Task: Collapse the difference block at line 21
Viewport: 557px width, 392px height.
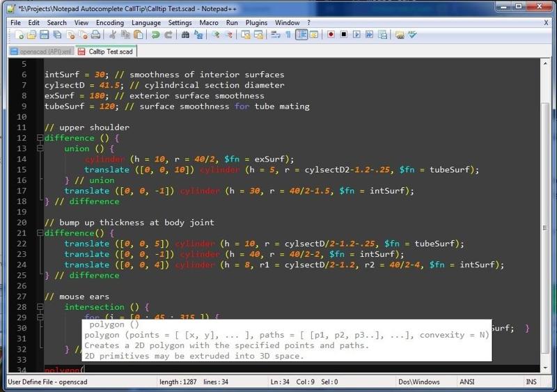Action: coord(40,233)
